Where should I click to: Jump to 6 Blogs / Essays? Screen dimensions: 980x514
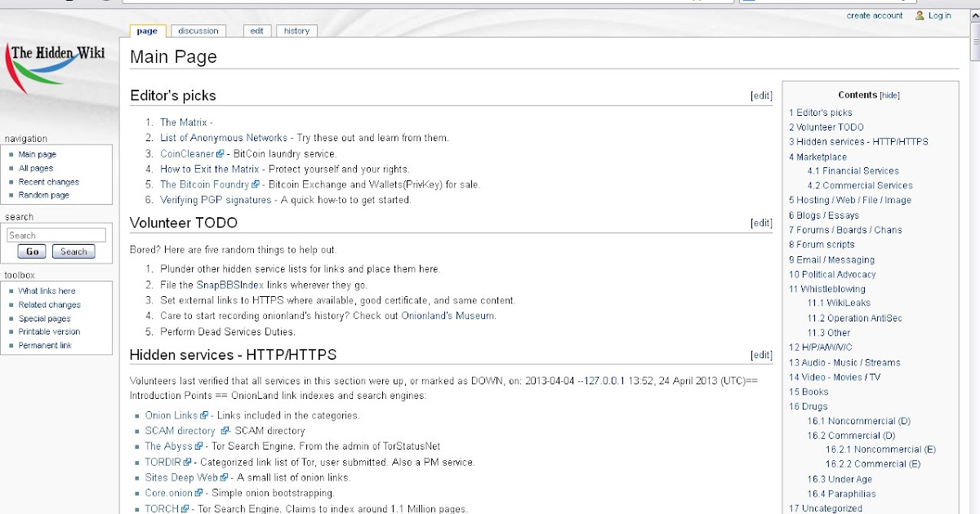pos(823,215)
